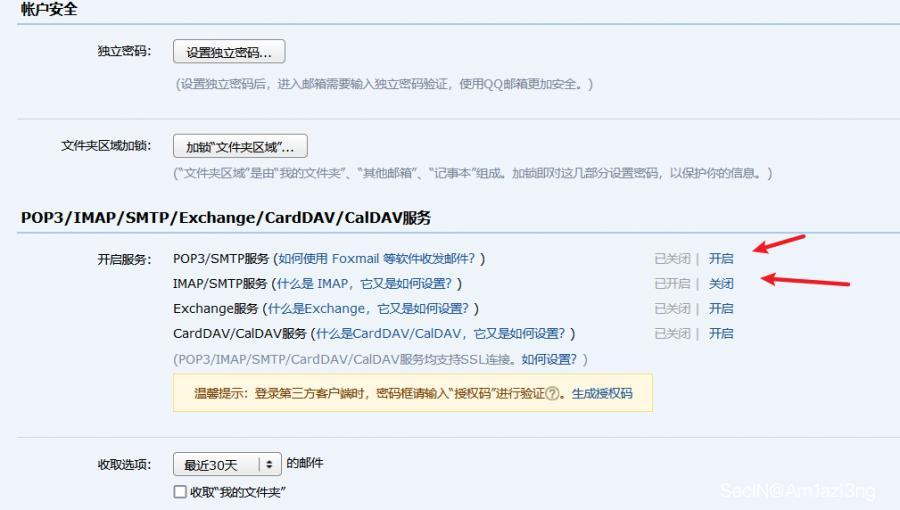
Task: Open the 什么是Exchange help link
Action: (368, 309)
